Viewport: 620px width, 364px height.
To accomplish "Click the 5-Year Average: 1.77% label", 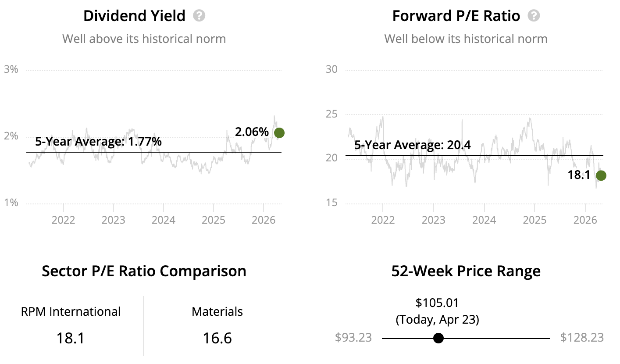I will click(98, 142).
